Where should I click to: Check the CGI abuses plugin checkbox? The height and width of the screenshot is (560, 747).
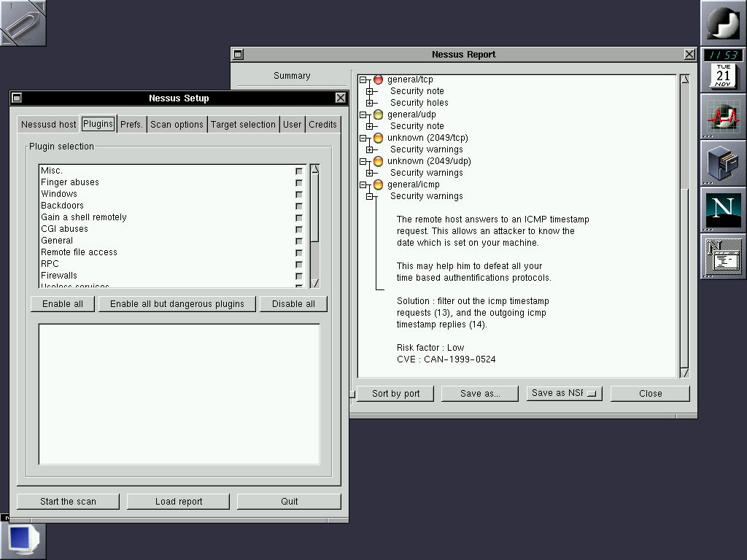[x=299, y=230]
